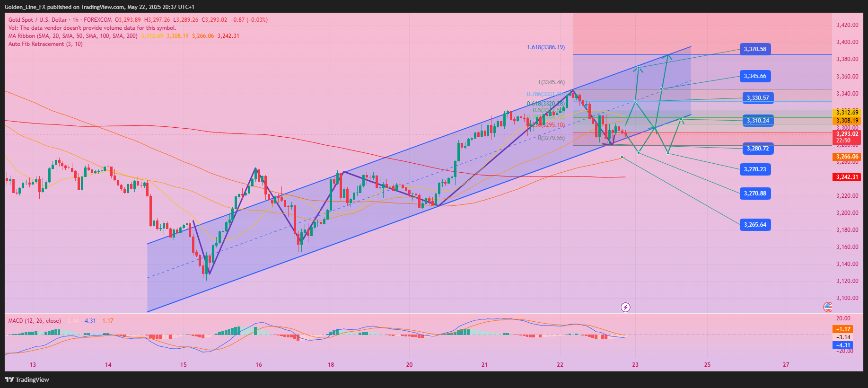Click the 3,100.00 price axis label

point(847,298)
